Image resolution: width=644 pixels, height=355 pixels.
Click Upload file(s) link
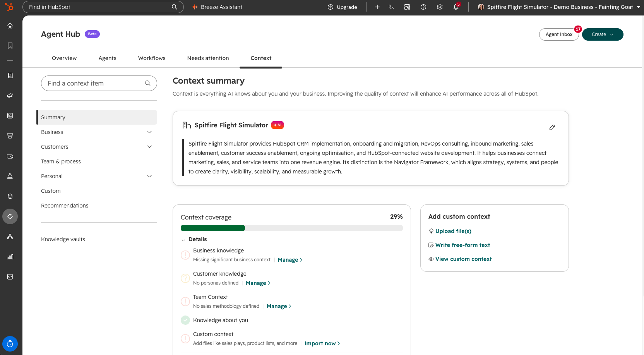453,231
